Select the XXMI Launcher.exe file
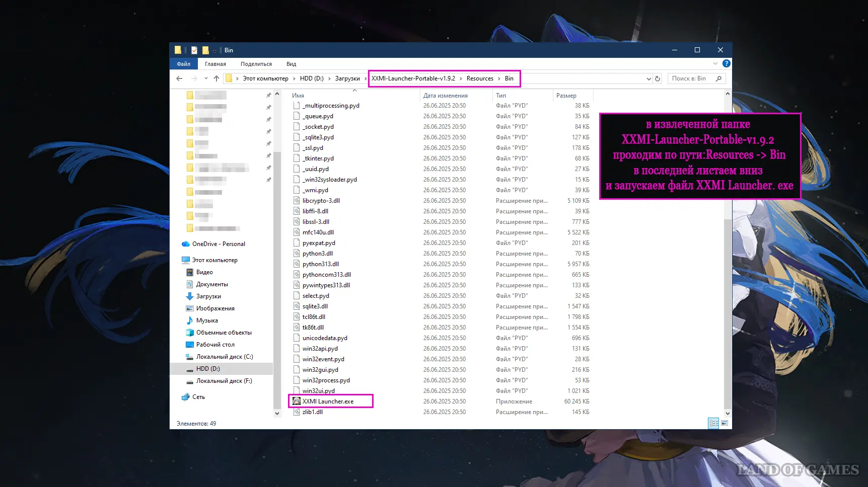868x487 pixels. click(328, 401)
